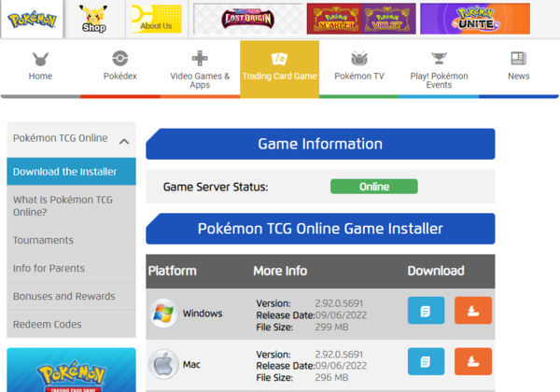
Task: Click the Pokémon Trading Card Game promo image
Action: 71,370
